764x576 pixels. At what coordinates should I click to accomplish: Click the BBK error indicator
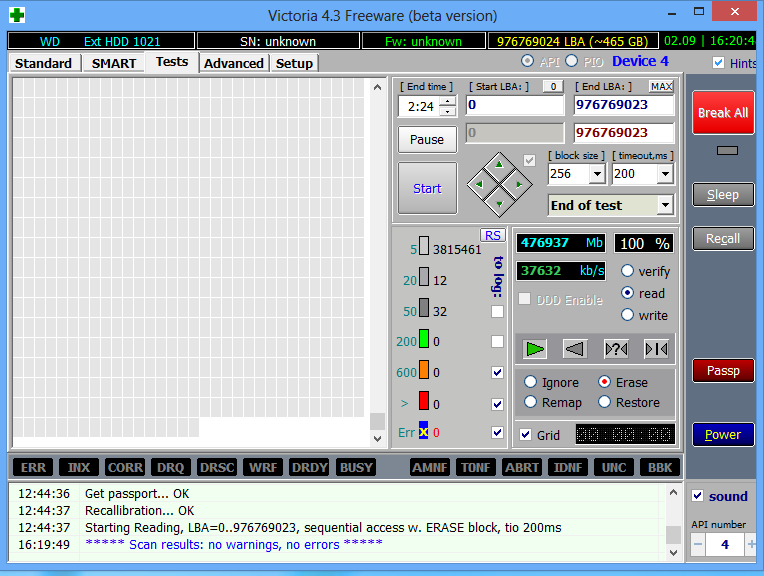point(660,467)
